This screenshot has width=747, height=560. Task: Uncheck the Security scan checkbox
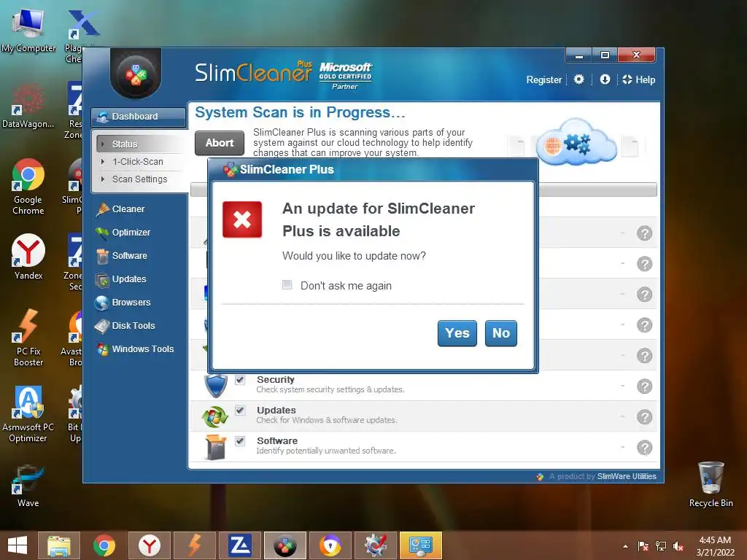pos(240,380)
